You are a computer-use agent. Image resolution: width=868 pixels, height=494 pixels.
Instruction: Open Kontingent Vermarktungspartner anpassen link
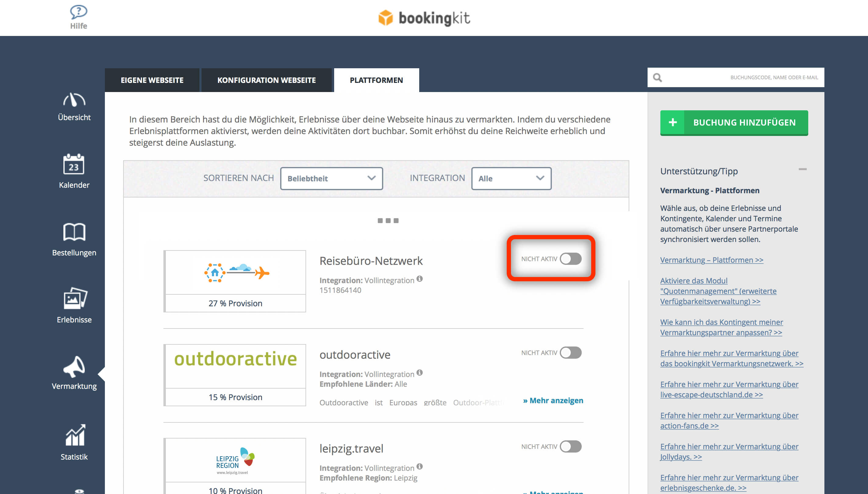point(721,327)
